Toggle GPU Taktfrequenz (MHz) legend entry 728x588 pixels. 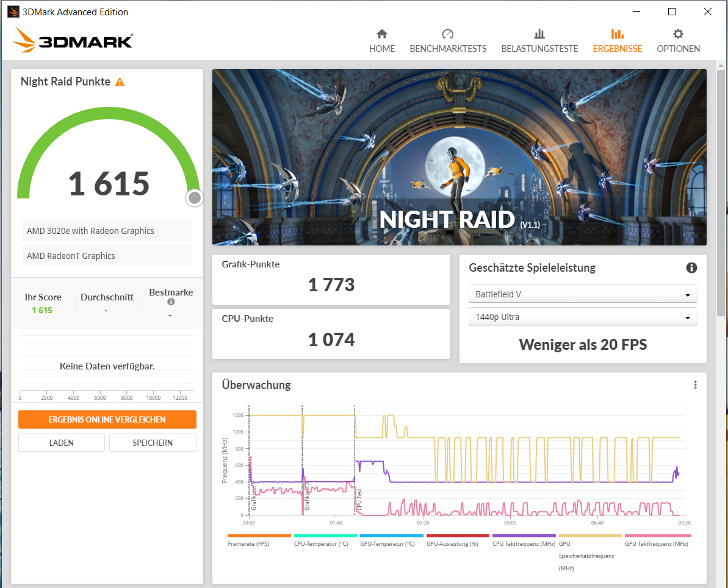[x=657, y=540]
